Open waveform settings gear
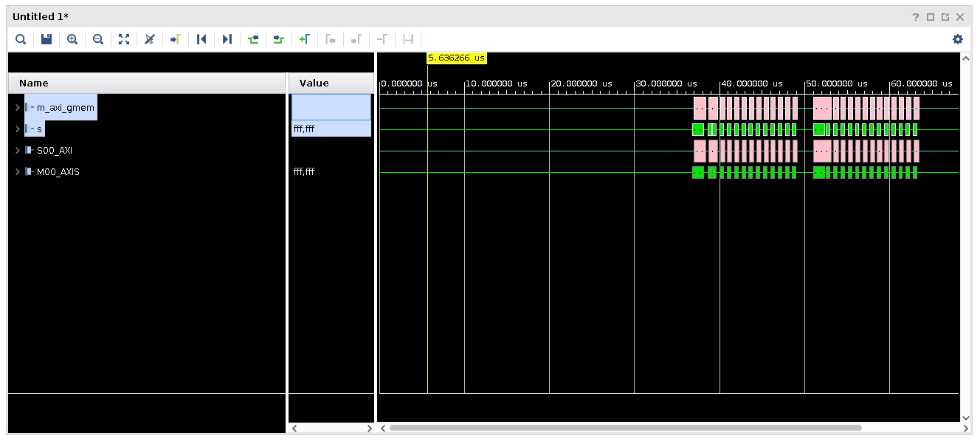 coord(958,39)
